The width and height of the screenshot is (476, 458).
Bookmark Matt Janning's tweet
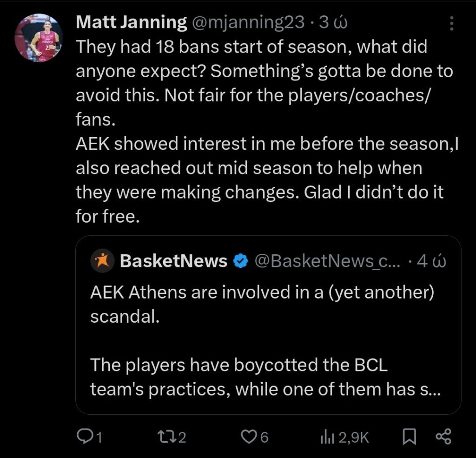(408, 436)
